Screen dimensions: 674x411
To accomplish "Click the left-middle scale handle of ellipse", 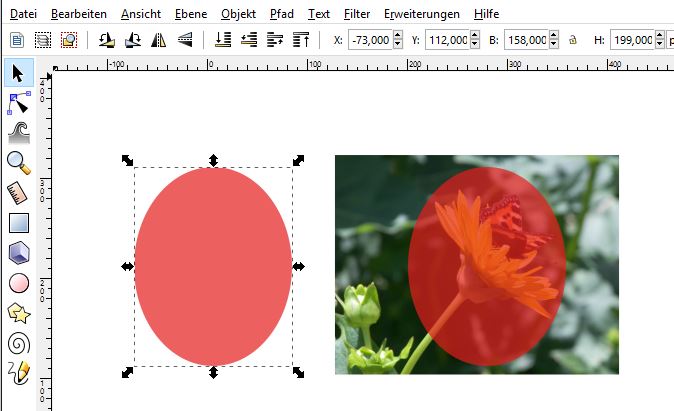I will pyautogui.click(x=127, y=267).
